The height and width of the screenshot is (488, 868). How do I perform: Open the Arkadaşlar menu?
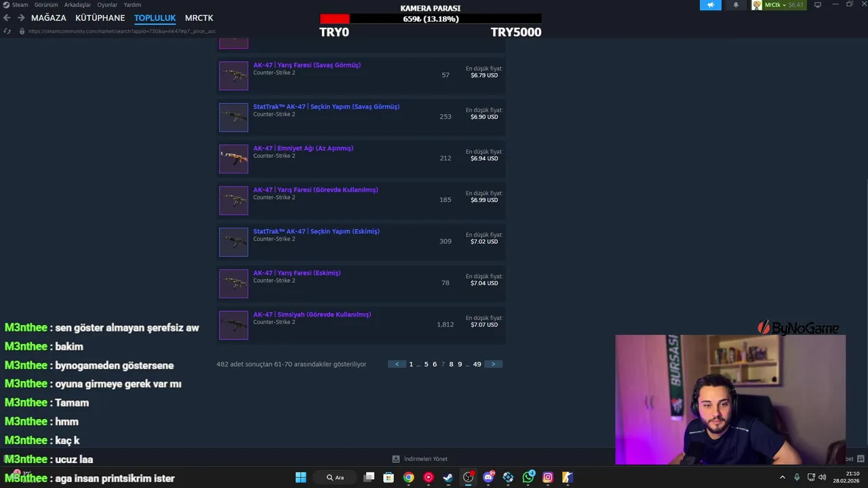(x=77, y=5)
